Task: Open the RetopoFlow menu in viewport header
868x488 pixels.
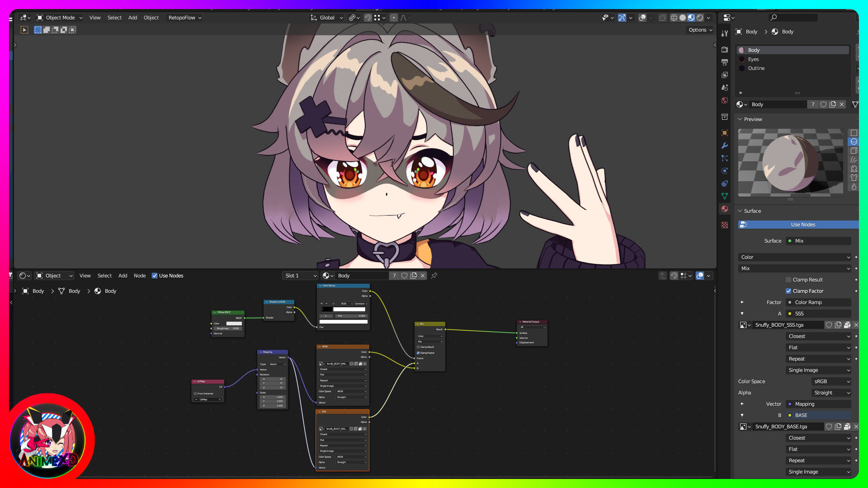Action: 184,18
